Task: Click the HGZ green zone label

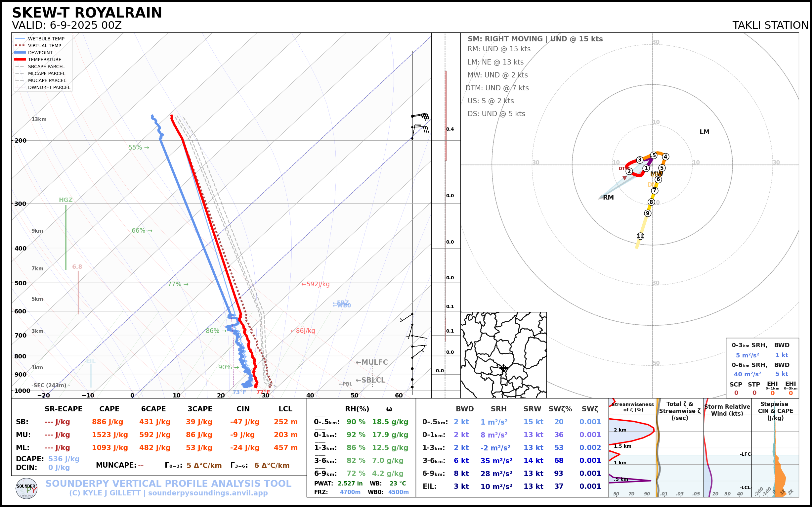Action: (x=66, y=200)
